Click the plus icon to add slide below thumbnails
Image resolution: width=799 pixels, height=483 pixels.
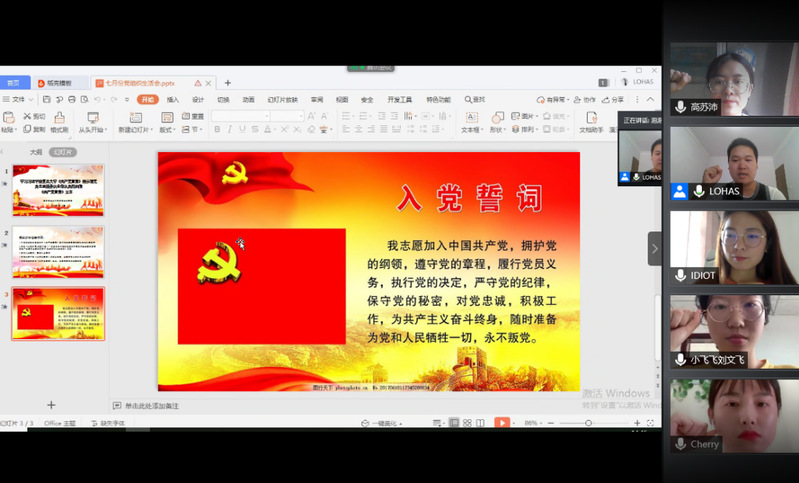click(x=52, y=405)
